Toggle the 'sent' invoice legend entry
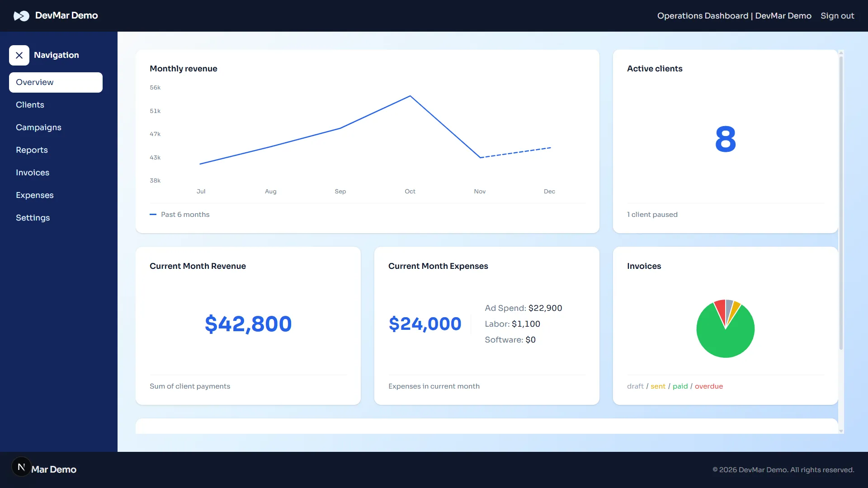868x488 pixels. (x=658, y=386)
